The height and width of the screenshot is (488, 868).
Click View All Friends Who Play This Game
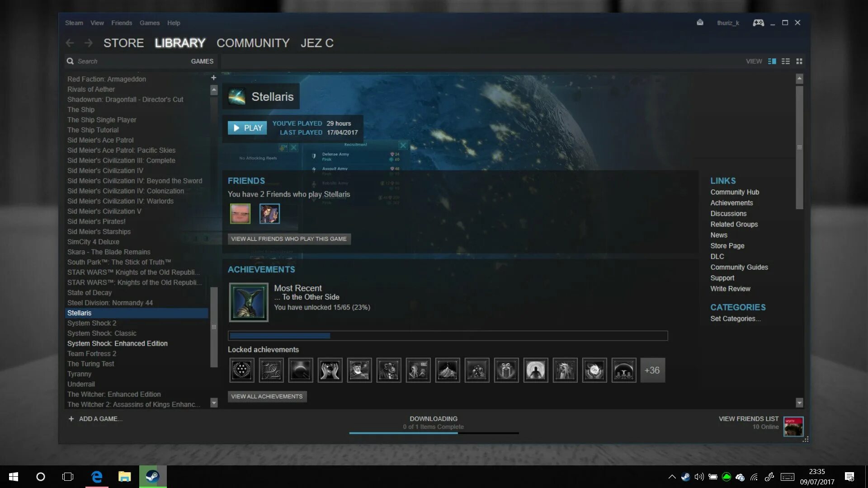(289, 239)
